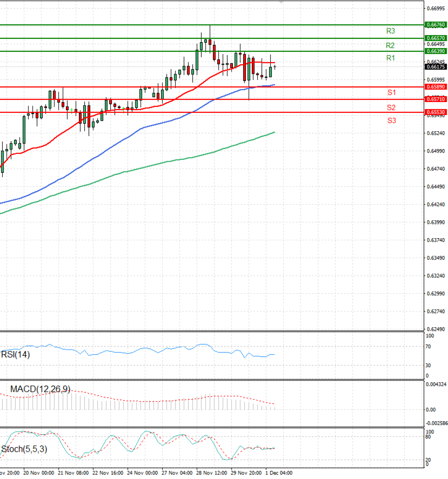Click the 0.65240 price axis value
The image size is (448, 479).
(x=436, y=133)
